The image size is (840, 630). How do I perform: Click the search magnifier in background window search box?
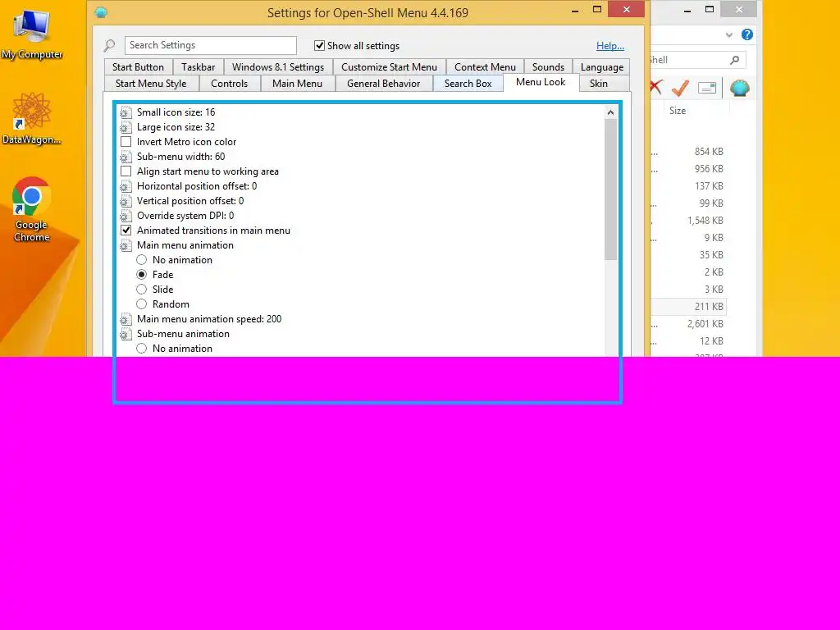point(734,60)
